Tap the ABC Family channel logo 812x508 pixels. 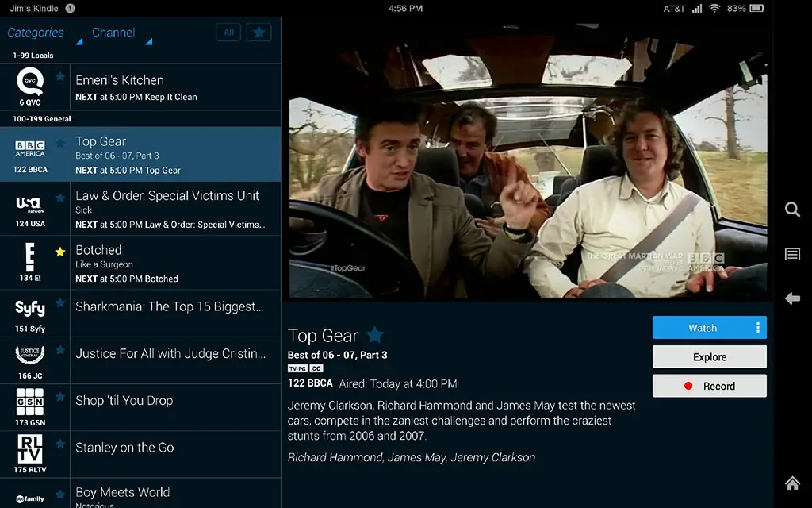click(30, 498)
